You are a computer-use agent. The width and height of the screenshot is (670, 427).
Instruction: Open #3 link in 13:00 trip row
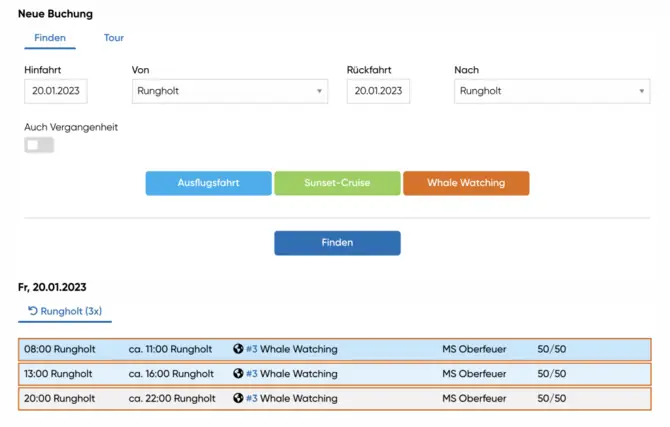tap(252, 373)
